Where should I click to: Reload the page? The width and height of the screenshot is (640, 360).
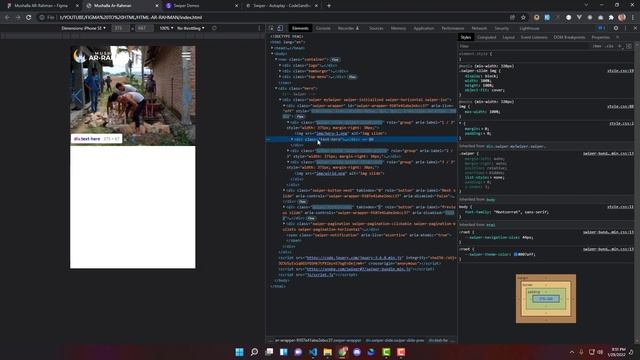(29, 18)
